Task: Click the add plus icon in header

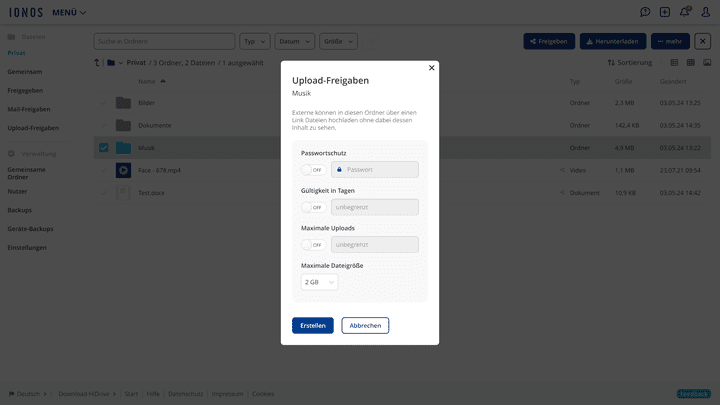Action: (665, 12)
